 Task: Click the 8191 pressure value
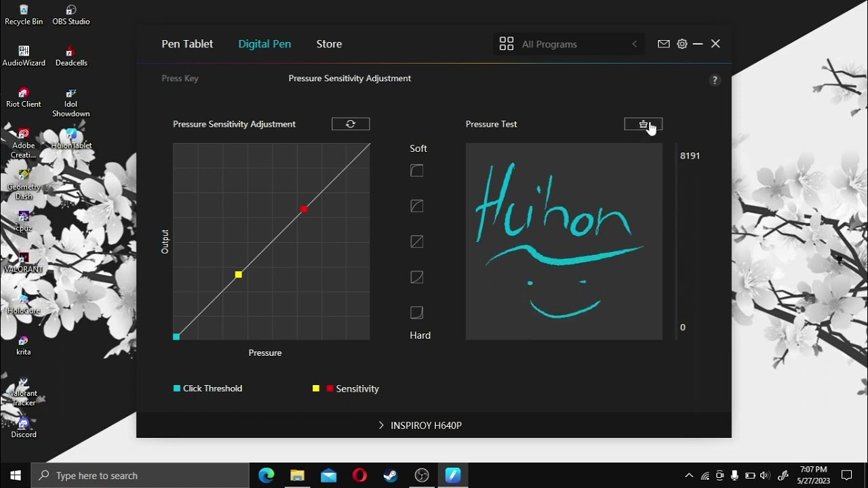click(x=690, y=156)
